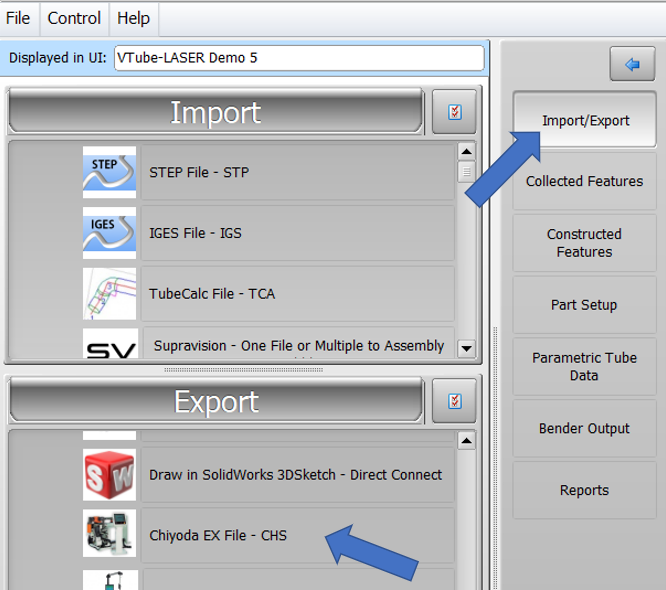The image size is (666, 590).
Task: Click the Displayed in UI name field
Action: (300, 58)
